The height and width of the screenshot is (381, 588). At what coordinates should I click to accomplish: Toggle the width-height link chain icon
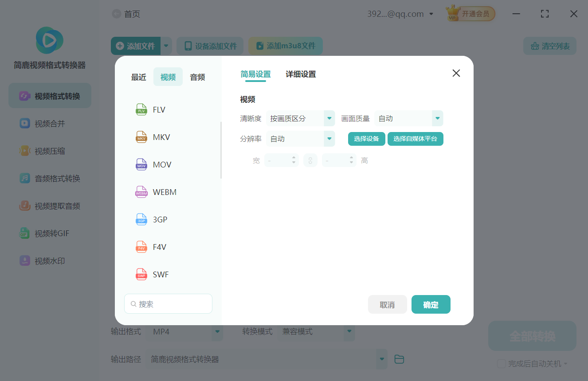pos(310,160)
